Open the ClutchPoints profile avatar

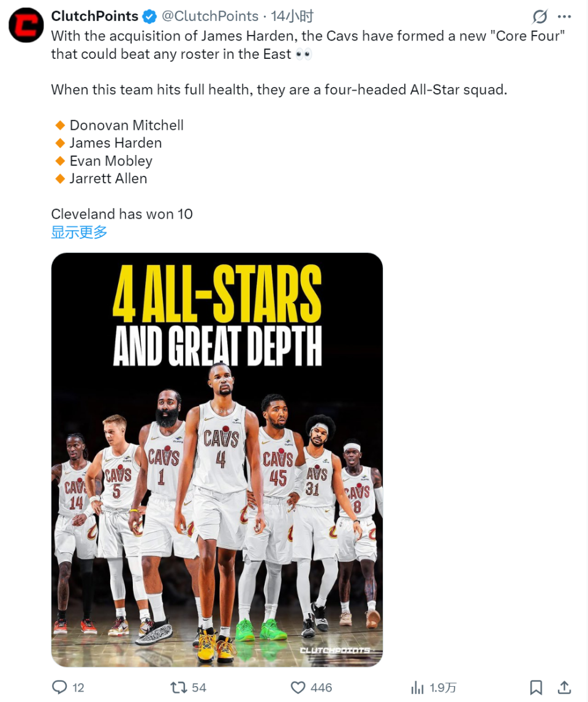[x=26, y=25]
